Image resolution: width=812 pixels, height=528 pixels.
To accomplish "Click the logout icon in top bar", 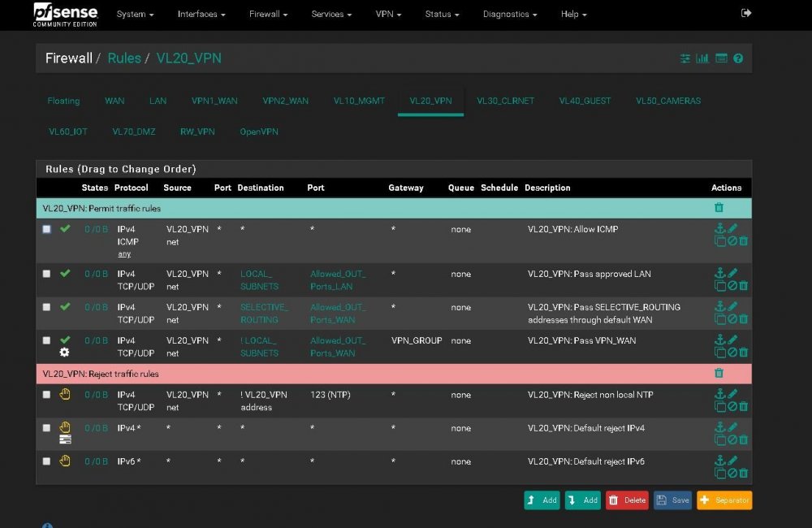I will [x=745, y=13].
